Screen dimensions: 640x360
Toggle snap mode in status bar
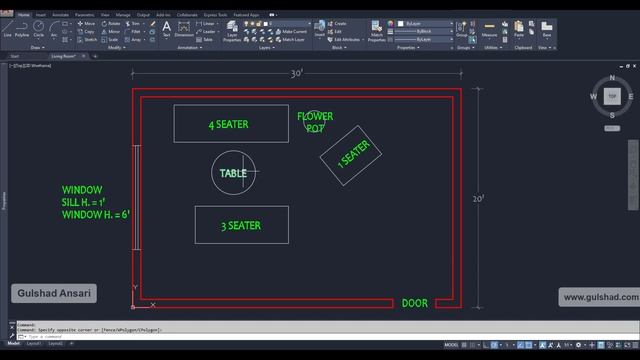(x=473, y=345)
